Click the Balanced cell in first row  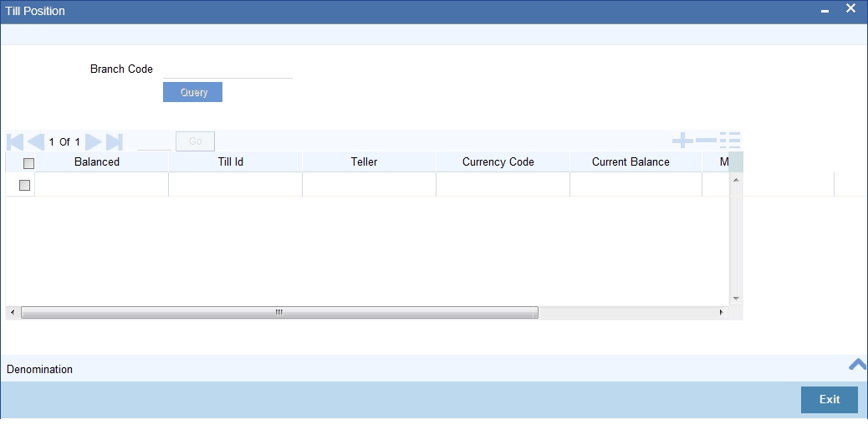101,185
